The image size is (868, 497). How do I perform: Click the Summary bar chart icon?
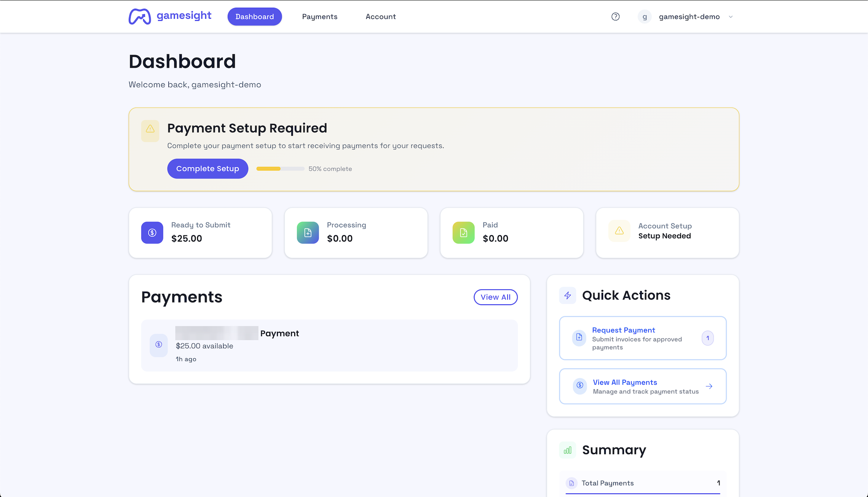pyautogui.click(x=568, y=450)
